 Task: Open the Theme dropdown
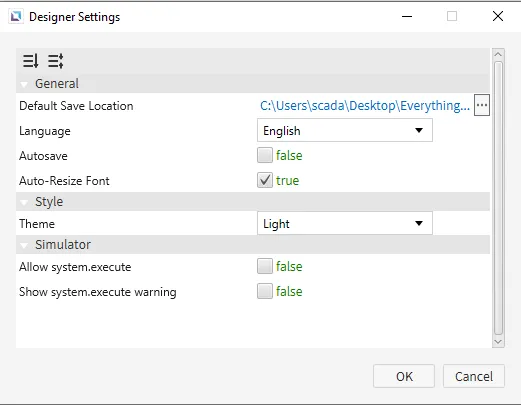point(345,223)
